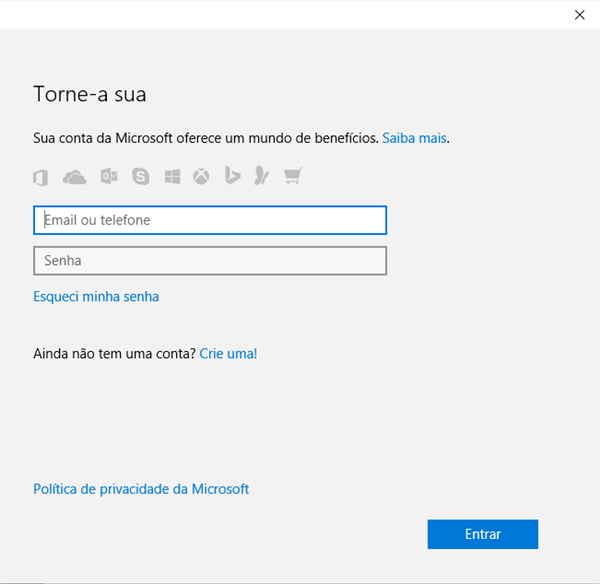Open Esqueci minha senha link
600x584 pixels.
pyautogui.click(x=96, y=297)
